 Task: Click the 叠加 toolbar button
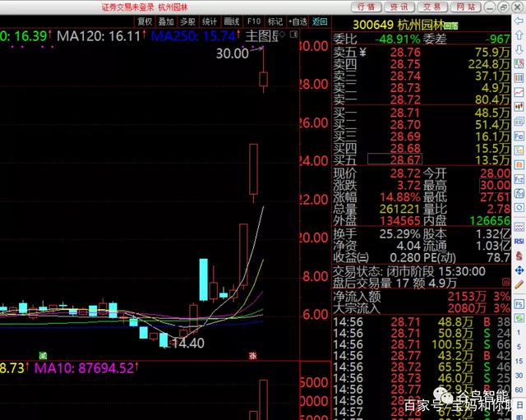pos(166,21)
